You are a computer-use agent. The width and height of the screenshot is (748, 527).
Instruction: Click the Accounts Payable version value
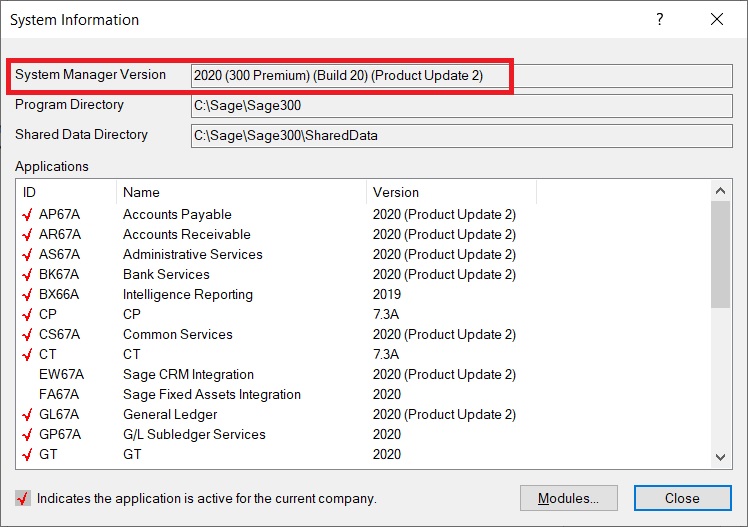[x=444, y=215]
